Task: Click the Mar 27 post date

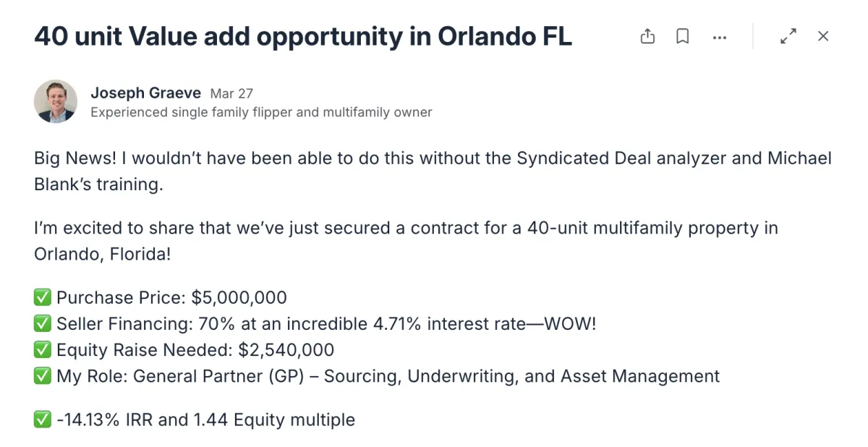Action: [231, 93]
